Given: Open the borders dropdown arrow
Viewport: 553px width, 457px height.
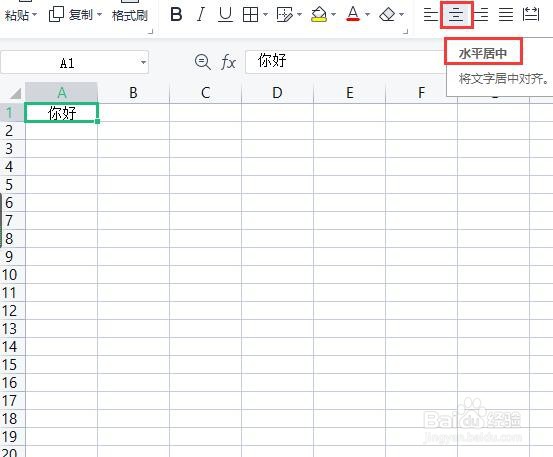Looking at the screenshot, I should click(266, 14).
